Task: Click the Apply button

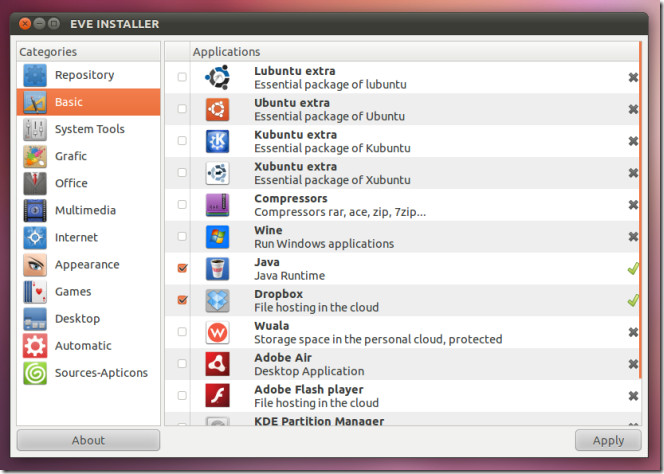Action: pyautogui.click(x=608, y=440)
